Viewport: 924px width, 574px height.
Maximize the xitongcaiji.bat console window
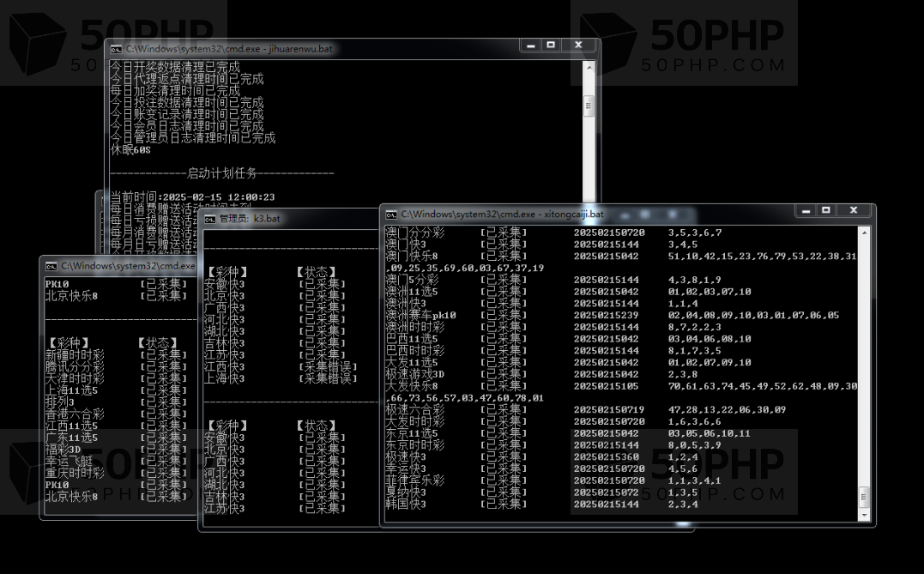pos(826,210)
